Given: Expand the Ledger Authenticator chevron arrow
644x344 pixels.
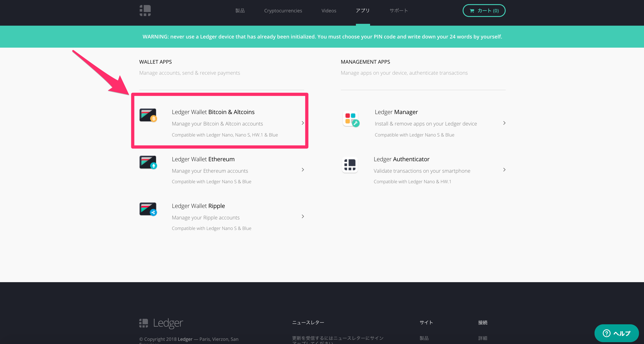Looking at the screenshot, I should (x=504, y=170).
